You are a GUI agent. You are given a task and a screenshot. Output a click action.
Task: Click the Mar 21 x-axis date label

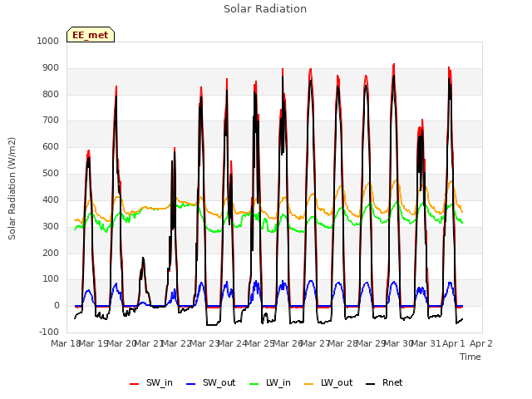click(x=150, y=343)
